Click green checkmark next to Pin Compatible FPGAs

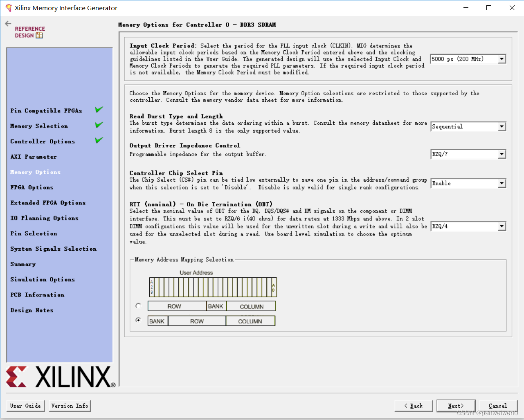tap(99, 110)
